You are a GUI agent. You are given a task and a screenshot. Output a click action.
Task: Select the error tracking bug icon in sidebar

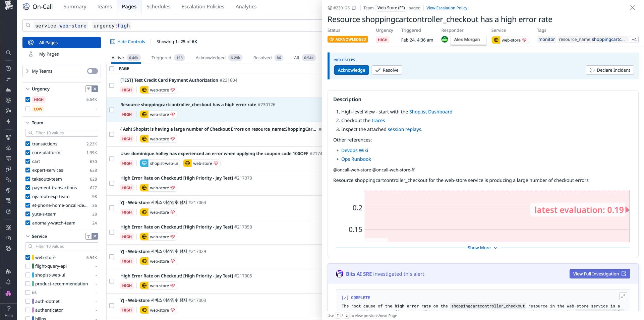[x=8, y=227]
